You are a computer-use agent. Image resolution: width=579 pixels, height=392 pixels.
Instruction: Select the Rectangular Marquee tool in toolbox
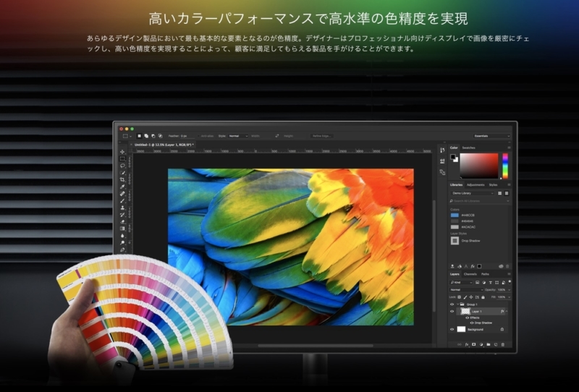122,158
